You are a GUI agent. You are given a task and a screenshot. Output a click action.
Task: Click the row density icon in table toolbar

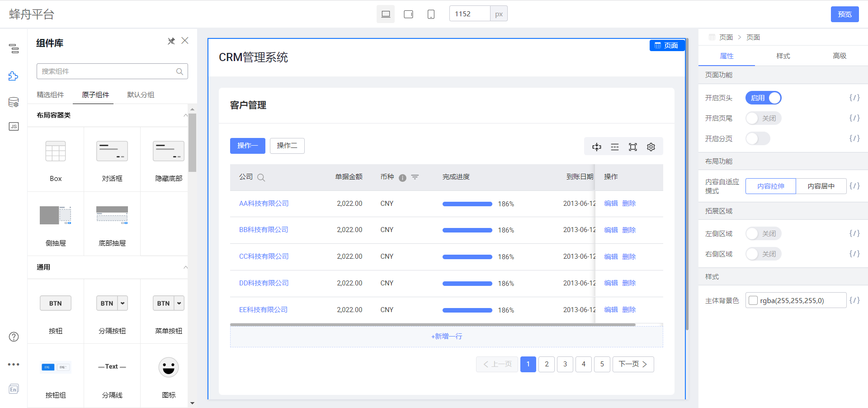[x=615, y=147]
